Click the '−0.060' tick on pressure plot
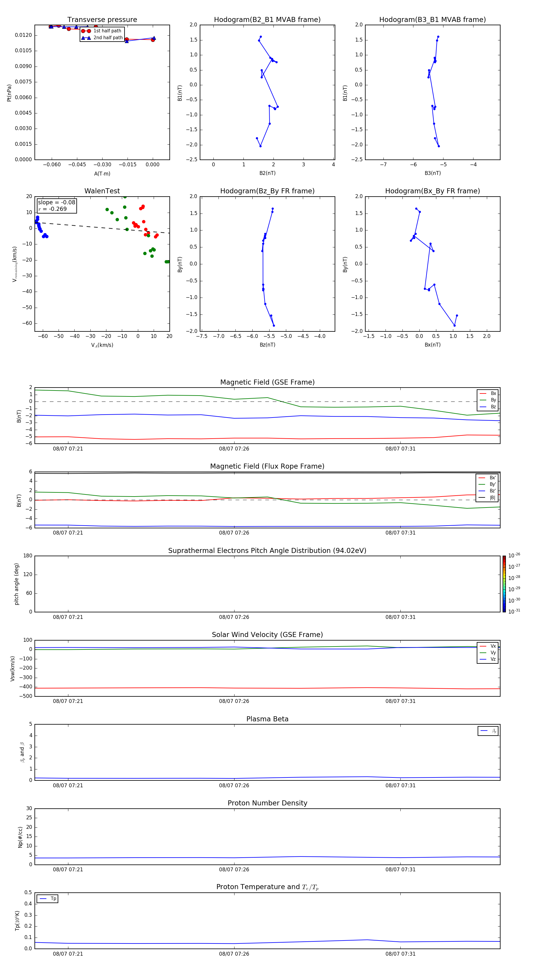This screenshot has width=535, height=980. (x=51, y=165)
